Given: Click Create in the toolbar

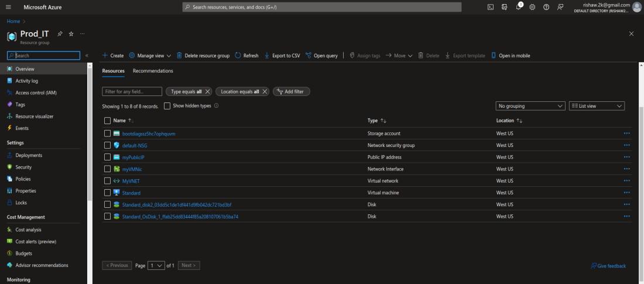Looking at the screenshot, I should coord(113,56).
